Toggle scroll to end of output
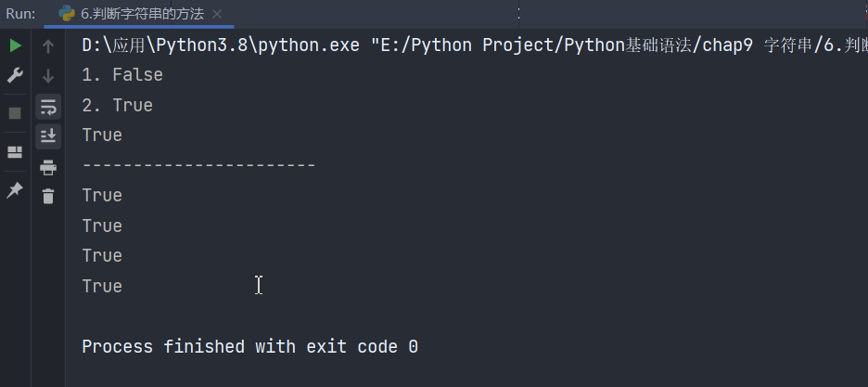The image size is (868, 387). click(48, 136)
